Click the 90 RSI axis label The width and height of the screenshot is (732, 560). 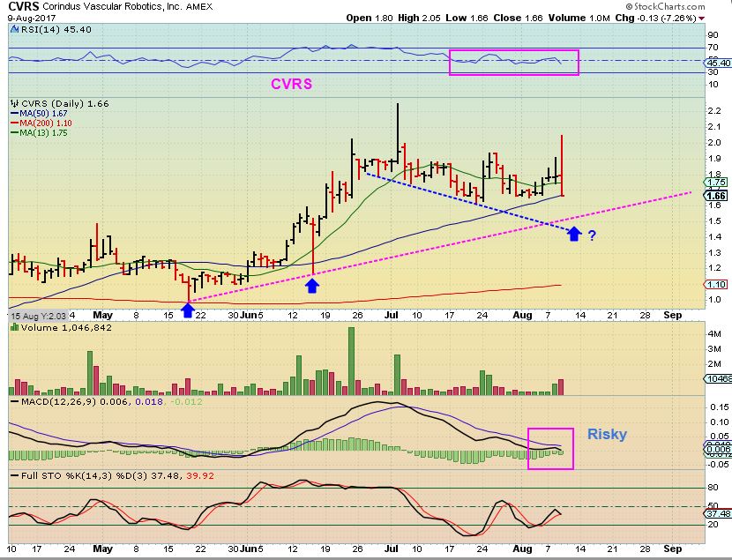click(x=713, y=35)
